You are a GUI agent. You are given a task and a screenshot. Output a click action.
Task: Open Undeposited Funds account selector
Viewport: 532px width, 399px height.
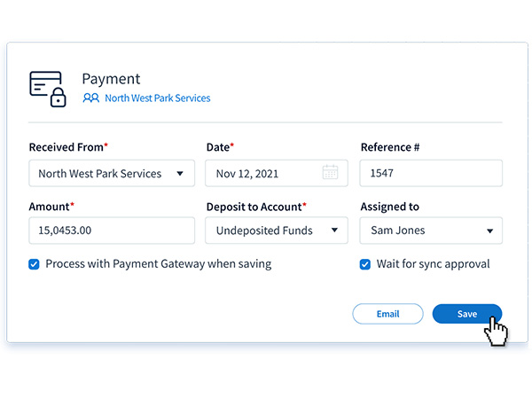point(277,231)
